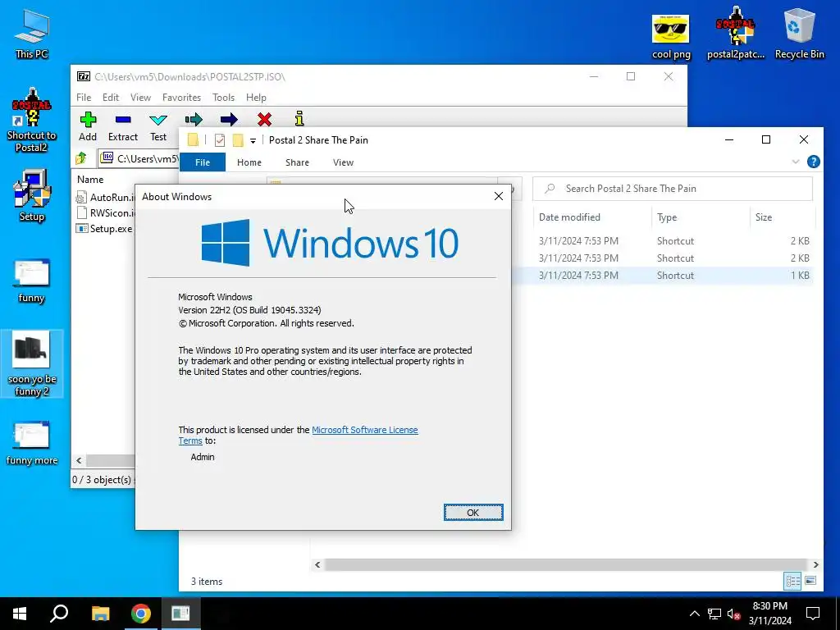Click the Add button in 7-Zip toolbar

coord(88,127)
